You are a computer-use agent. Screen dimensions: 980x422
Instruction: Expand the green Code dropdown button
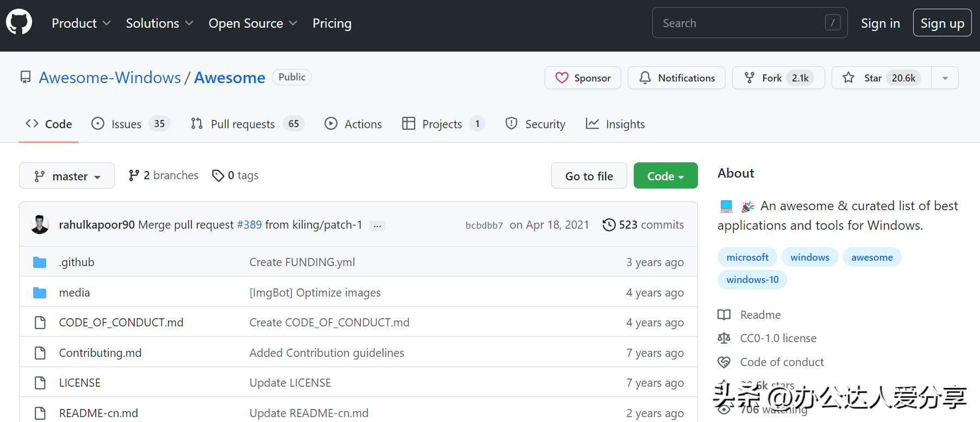[x=666, y=175]
